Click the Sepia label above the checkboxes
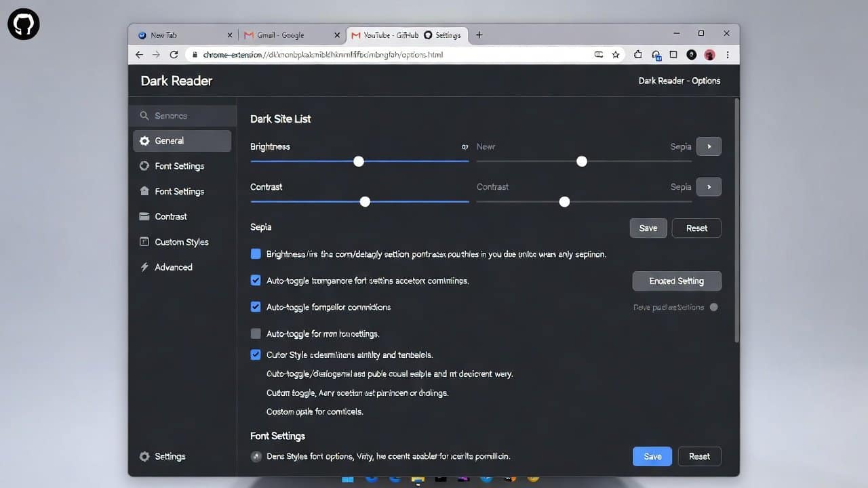This screenshot has height=488, width=868. [x=260, y=227]
